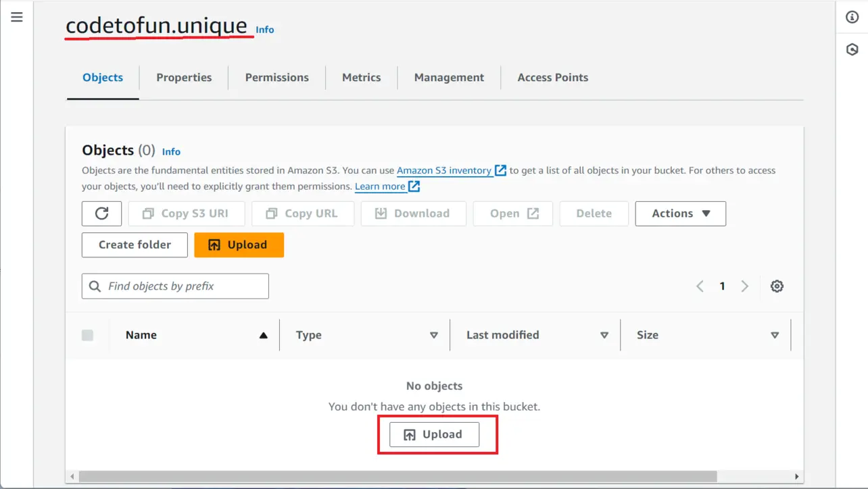This screenshot has height=489, width=868.
Task: Go to next page arrow
Action: [744, 286]
